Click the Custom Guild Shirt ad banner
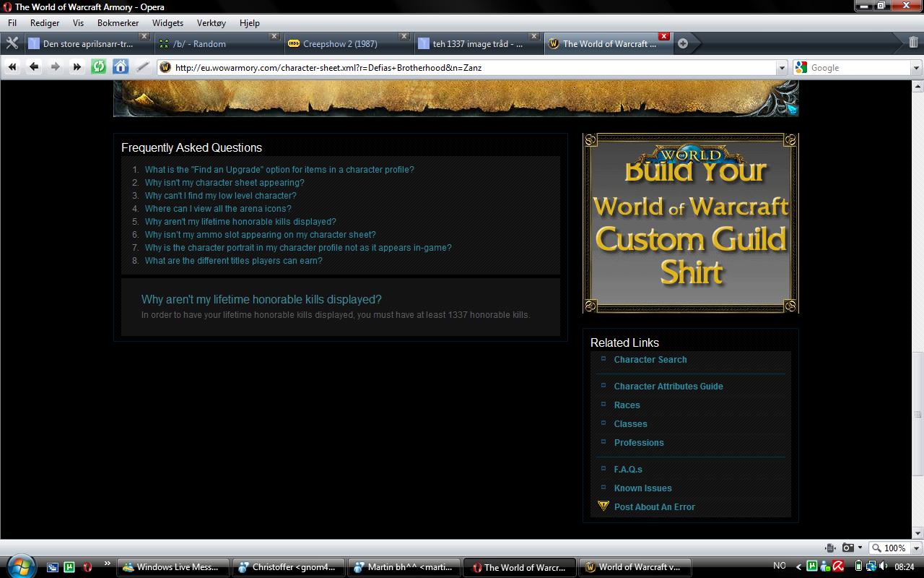Image resolution: width=924 pixels, height=578 pixels. 691,223
